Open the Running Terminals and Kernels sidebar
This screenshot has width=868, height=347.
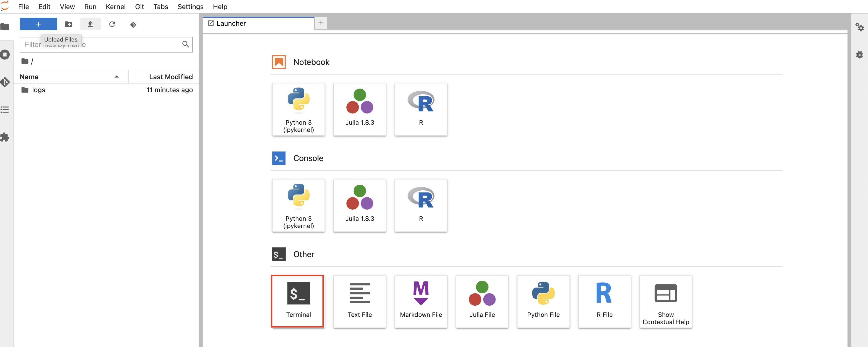point(5,55)
